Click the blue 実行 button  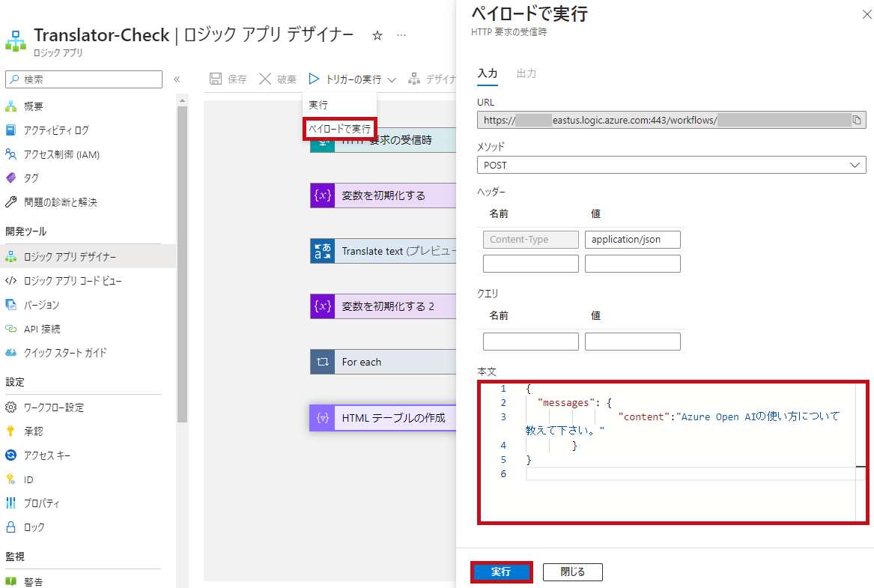(x=501, y=572)
